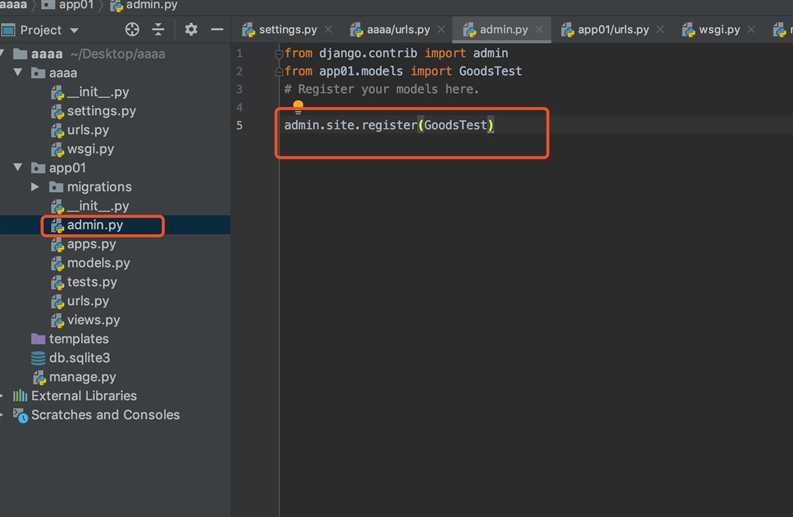The width and height of the screenshot is (793, 517).
Task: Open wsgi.py in project tree
Action: (x=90, y=149)
